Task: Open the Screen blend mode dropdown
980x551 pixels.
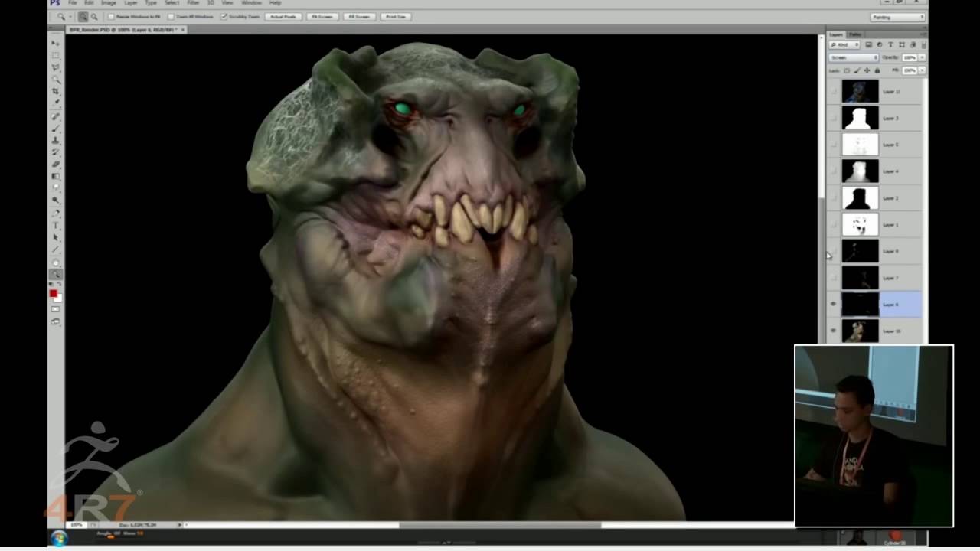Action: tap(854, 57)
